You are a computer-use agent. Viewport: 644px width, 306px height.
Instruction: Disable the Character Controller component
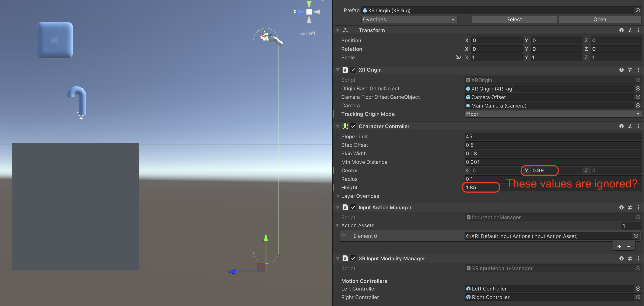click(x=353, y=126)
